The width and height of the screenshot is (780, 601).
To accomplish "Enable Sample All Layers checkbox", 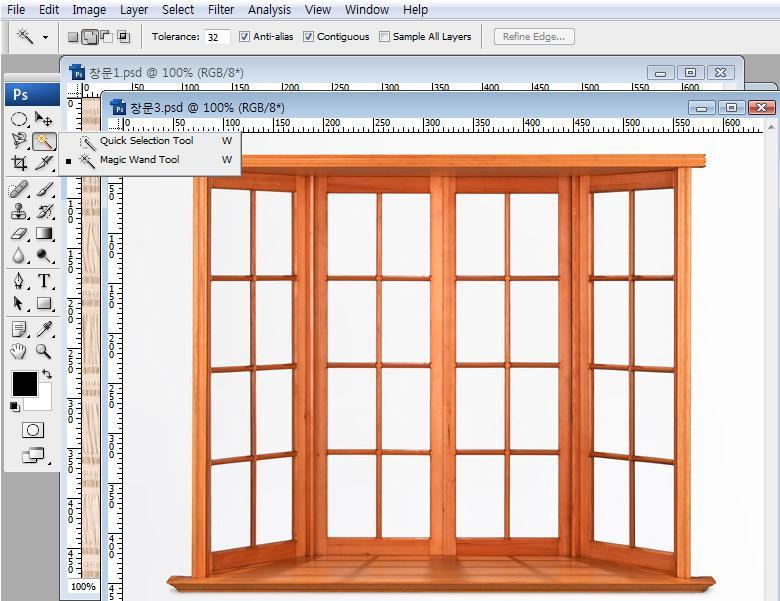I will coord(385,37).
